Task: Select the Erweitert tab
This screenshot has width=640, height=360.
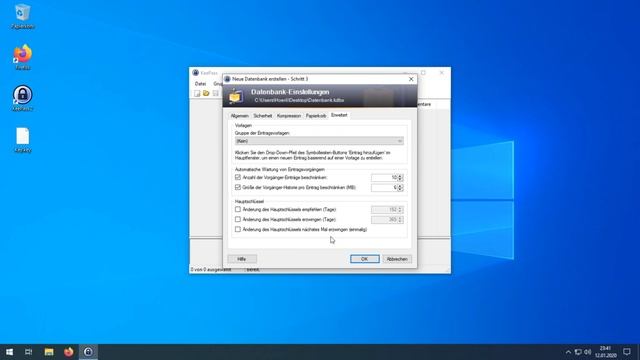Action: tap(339, 115)
